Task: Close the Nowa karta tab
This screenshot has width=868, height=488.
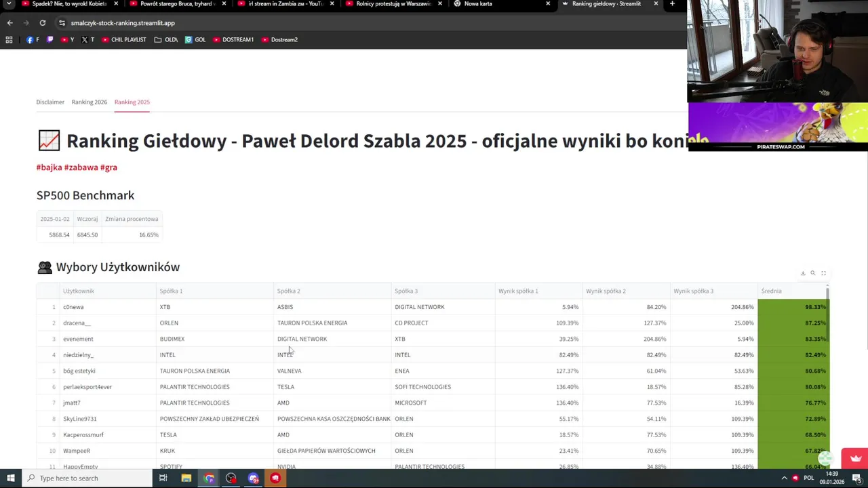Action: click(x=548, y=4)
